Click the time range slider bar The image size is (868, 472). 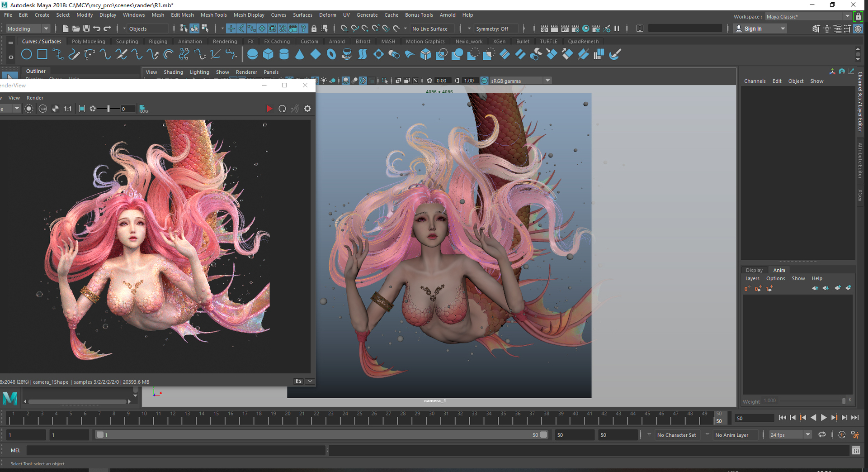pos(321,435)
